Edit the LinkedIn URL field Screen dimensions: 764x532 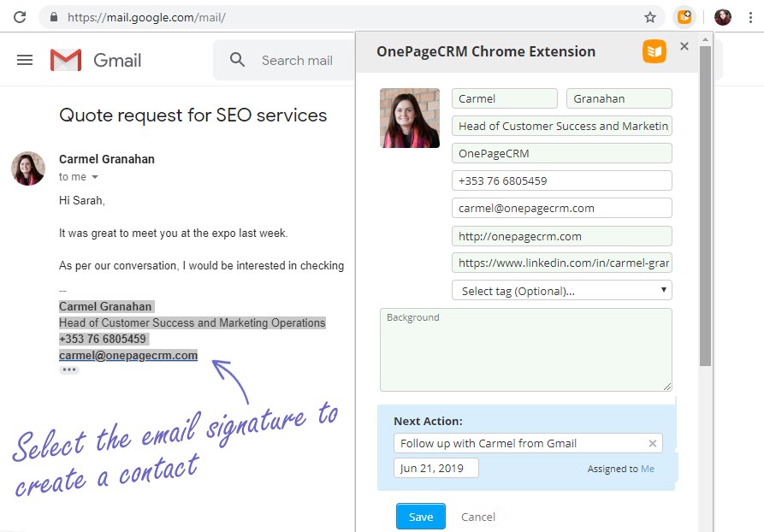coord(562,263)
